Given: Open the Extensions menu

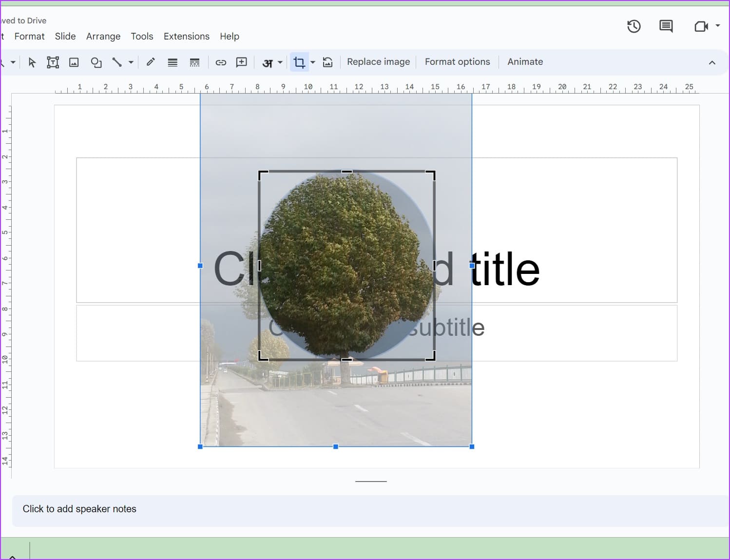Looking at the screenshot, I should click(186, 37).
